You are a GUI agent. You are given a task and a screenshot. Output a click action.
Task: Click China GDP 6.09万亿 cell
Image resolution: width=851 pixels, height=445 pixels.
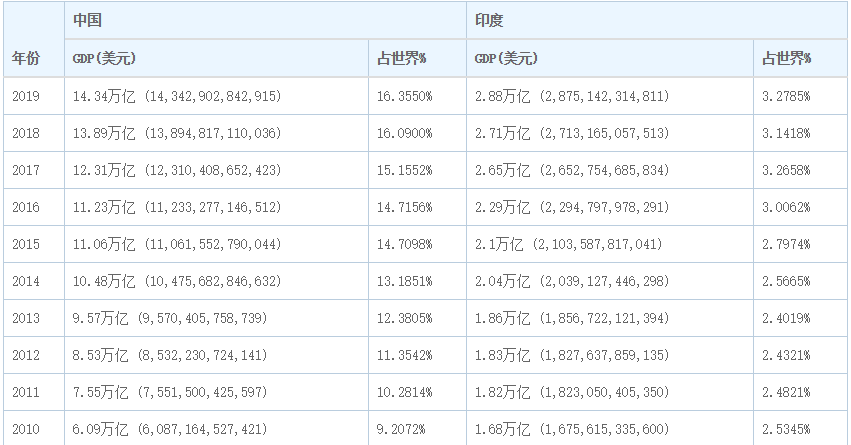coord(217,428)
